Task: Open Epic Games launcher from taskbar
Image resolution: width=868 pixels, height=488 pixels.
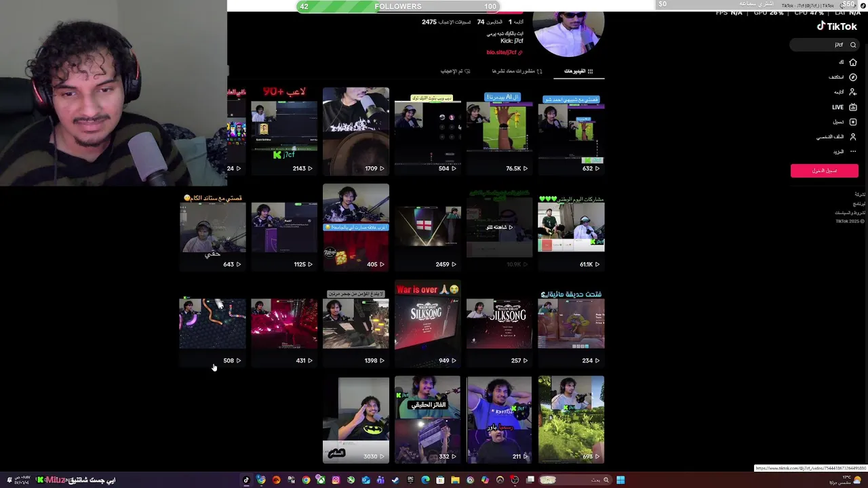Action: pyautogui.click(x=410, y=480)
